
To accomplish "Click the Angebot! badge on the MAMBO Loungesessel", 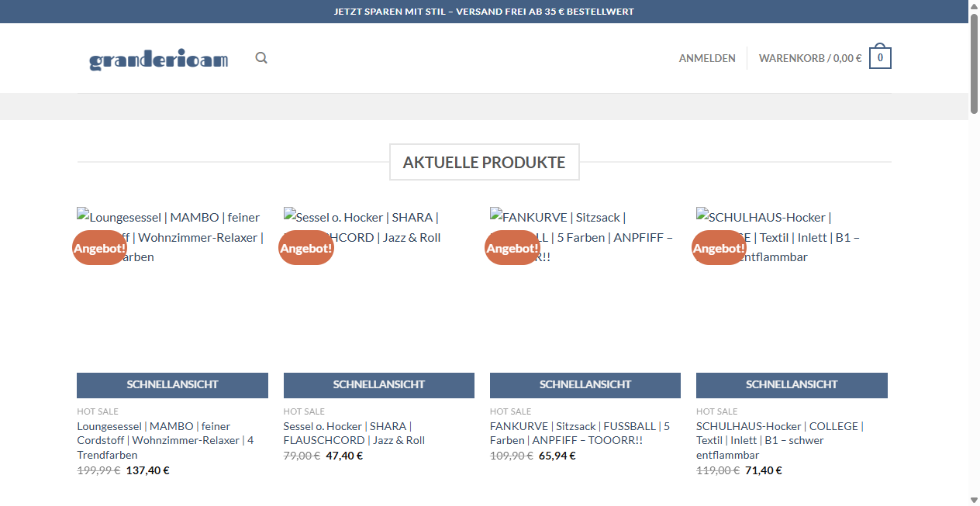I will tap(99, 248).
